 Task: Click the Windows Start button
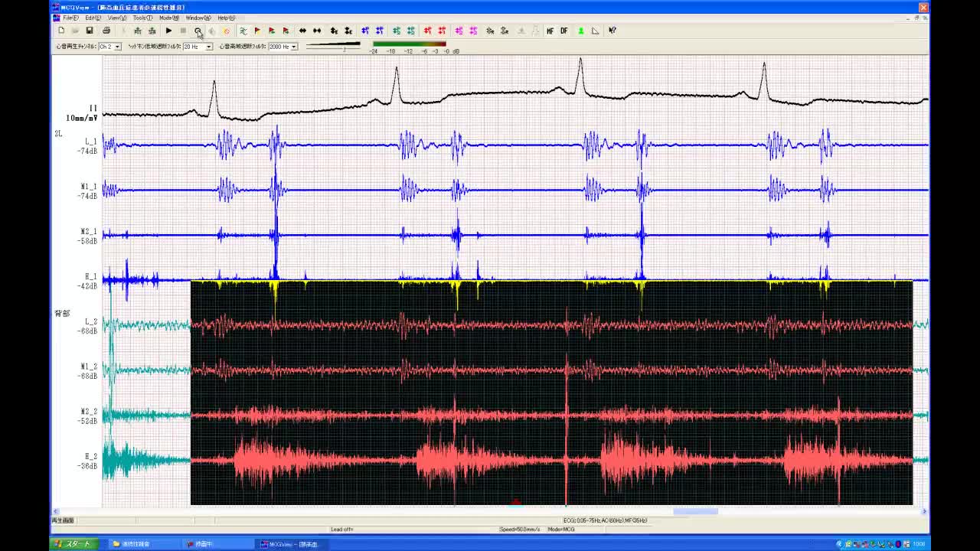click(x=73, y=544)
